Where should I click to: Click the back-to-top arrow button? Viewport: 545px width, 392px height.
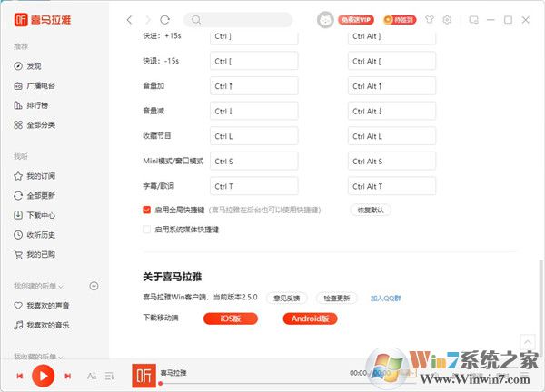[x=527, y=342]
